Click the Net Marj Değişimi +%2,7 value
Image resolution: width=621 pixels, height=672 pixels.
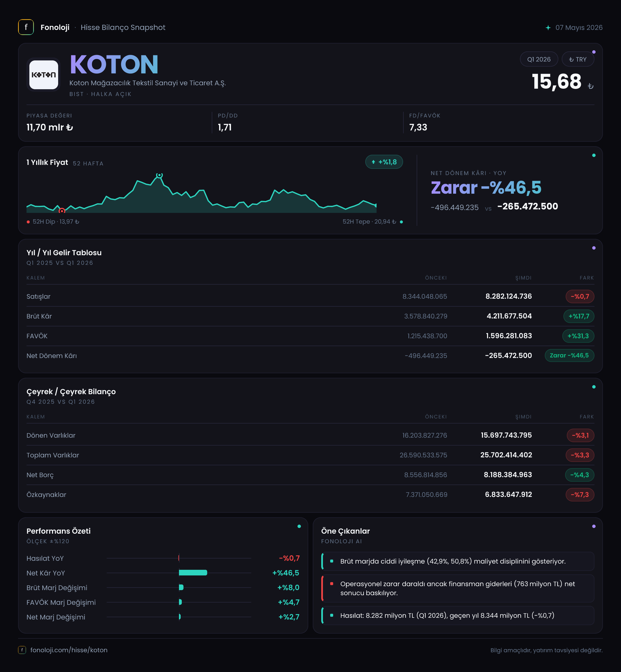click(289, 617)
